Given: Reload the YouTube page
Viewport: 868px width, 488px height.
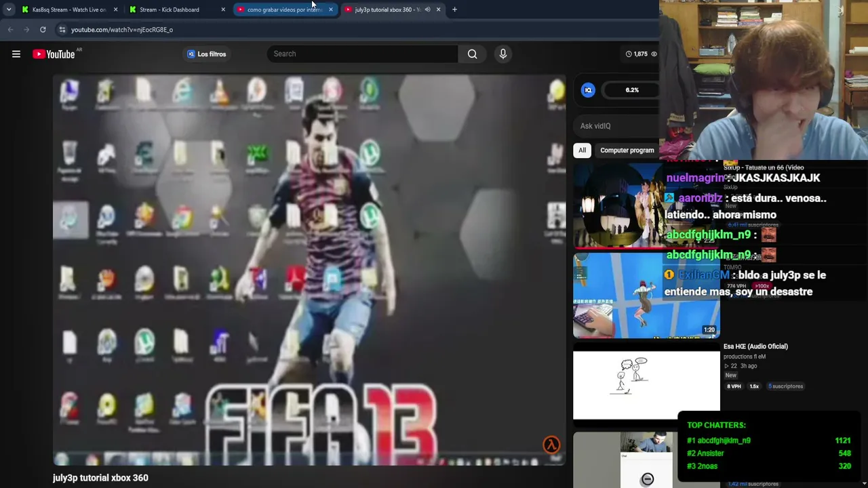Looking at the screenshot, I should (x=43, y=30).
